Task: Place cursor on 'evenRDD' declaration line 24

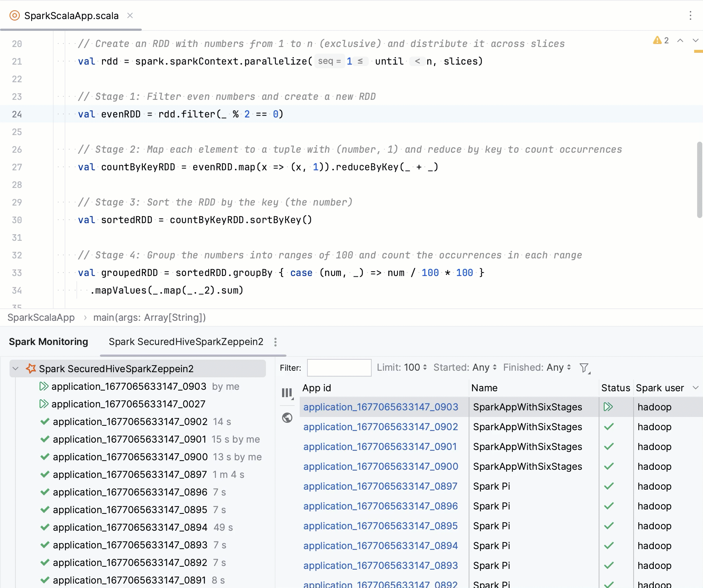Action: coord(121,114)
